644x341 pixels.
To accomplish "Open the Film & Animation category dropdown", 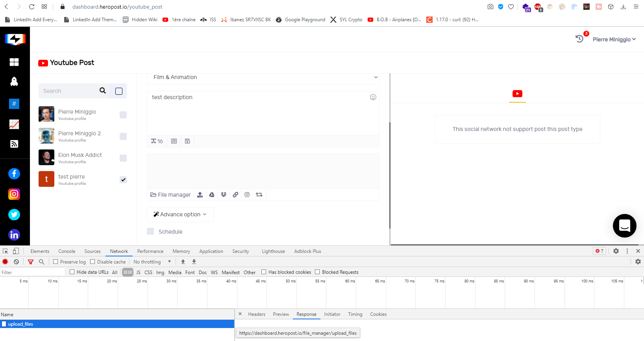I will click(x=263, y=77).
